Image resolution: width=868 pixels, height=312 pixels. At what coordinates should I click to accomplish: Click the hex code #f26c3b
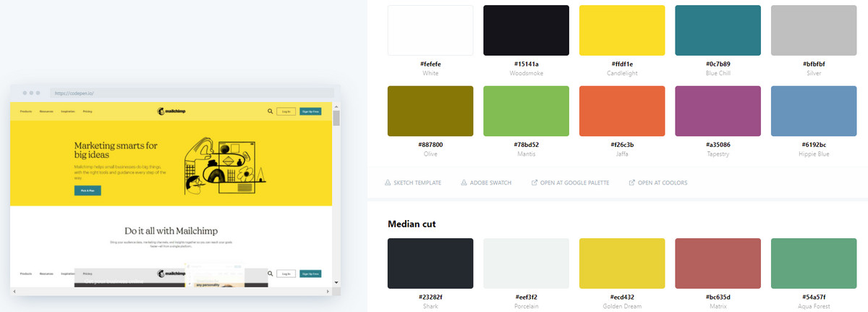point(622,145)
